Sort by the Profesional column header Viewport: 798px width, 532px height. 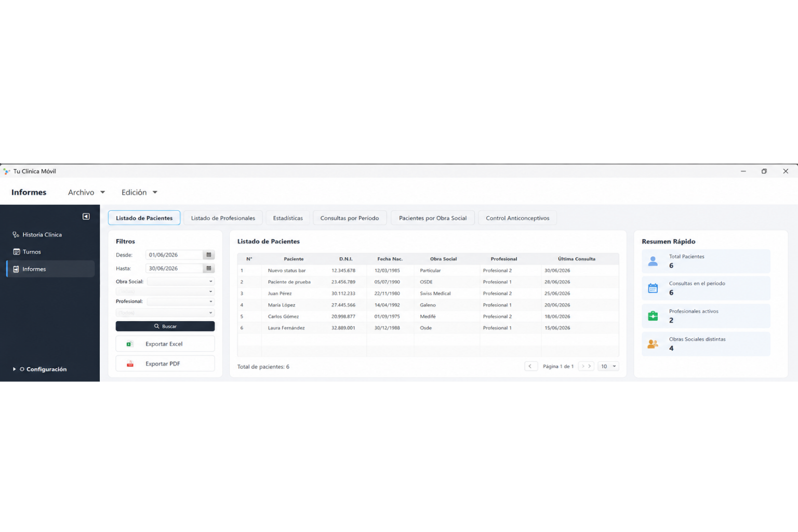[x=504, y=259]
